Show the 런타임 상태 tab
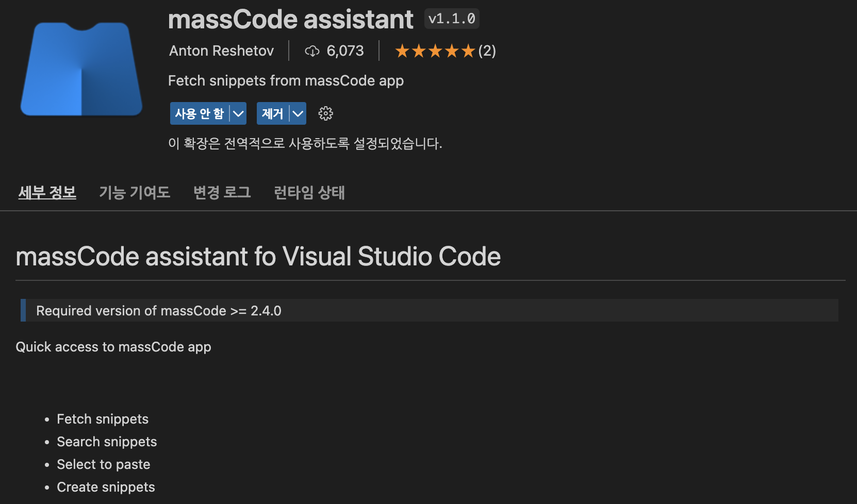 [x=309, y=192]
